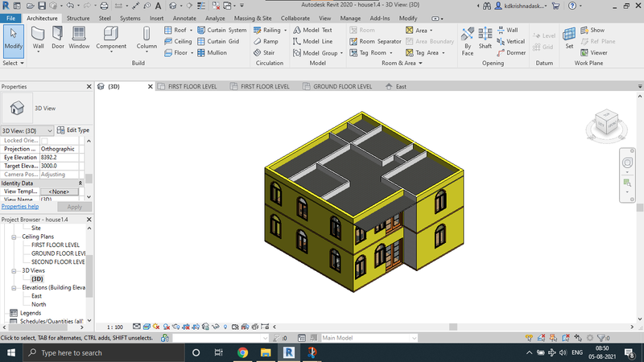644x362 pixels.
Task: Click Set work plane tool
Action: (569, 39)
